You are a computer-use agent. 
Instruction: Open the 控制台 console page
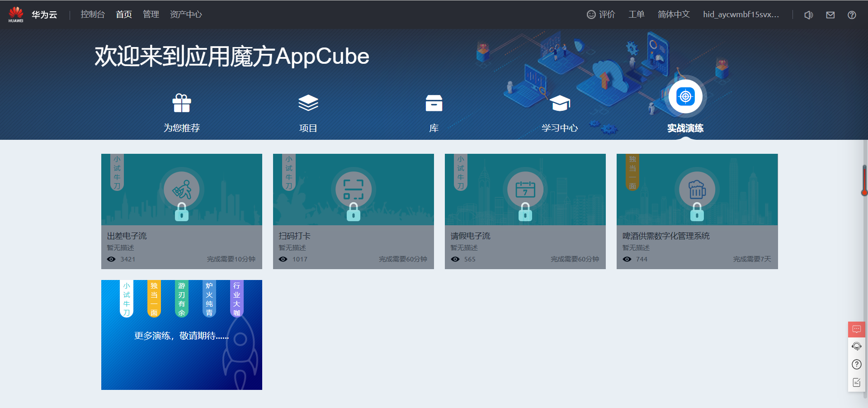pos(93,14)
